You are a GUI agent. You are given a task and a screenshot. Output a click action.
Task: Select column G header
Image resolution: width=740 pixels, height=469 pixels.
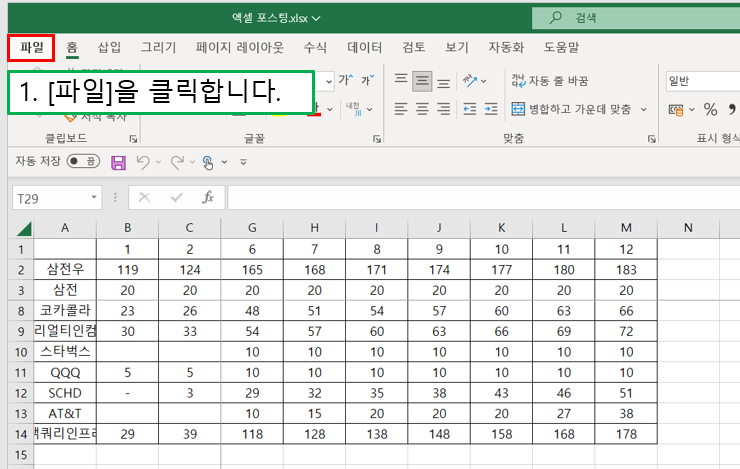(x=252, y=228)
